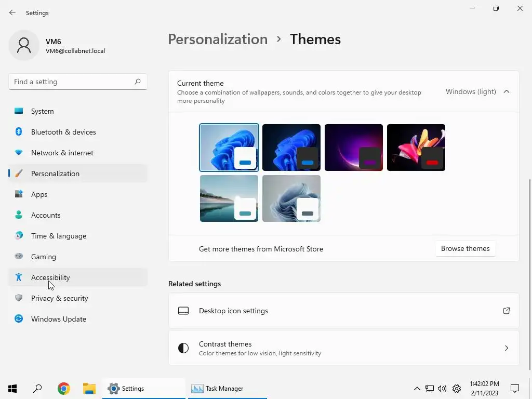Open Time & language settings
This screenshot has height=399, width=532.
coord(78,235)
